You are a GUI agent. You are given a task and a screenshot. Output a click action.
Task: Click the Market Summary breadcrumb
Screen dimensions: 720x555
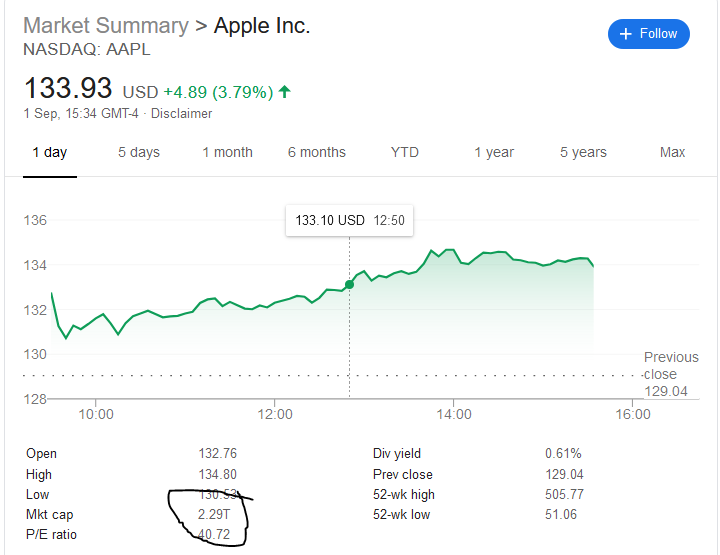point(105,26)
